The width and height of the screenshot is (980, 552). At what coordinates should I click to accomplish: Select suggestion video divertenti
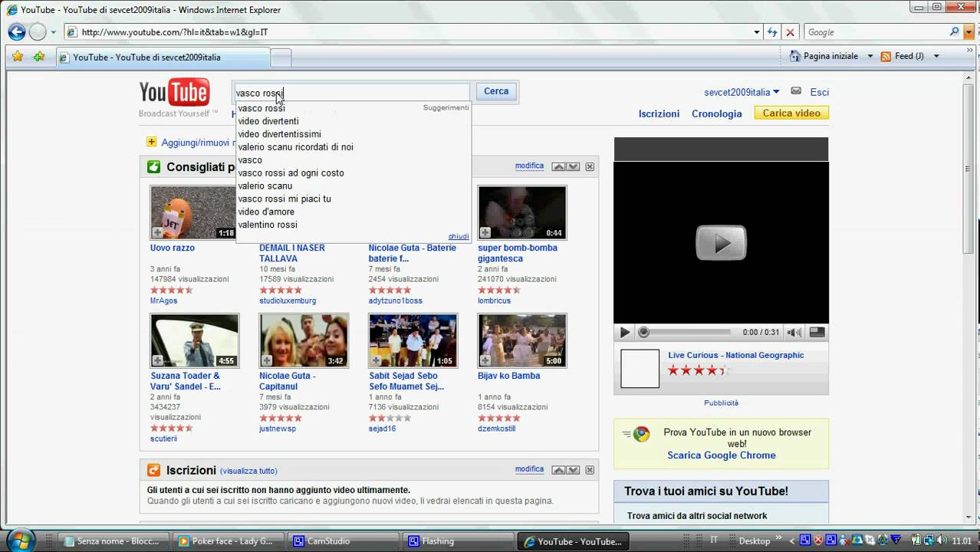point(268,121)
